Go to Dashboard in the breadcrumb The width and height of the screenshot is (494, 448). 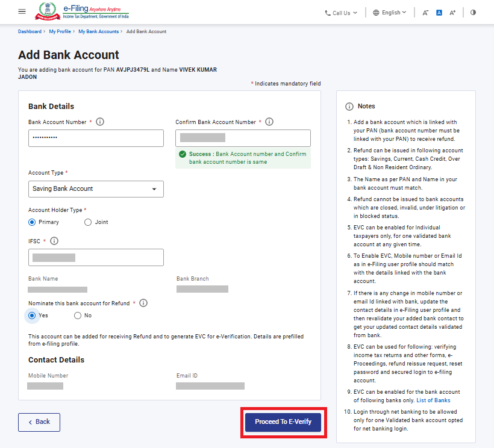30,31
